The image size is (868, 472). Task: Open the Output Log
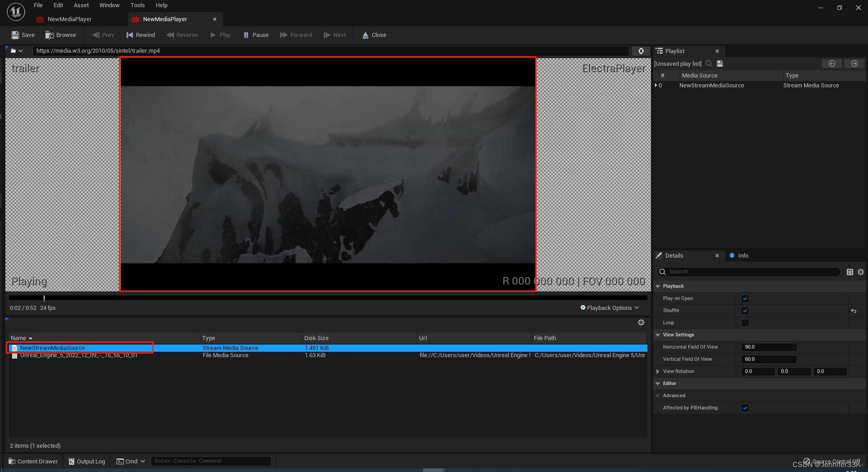pos(86,461)
